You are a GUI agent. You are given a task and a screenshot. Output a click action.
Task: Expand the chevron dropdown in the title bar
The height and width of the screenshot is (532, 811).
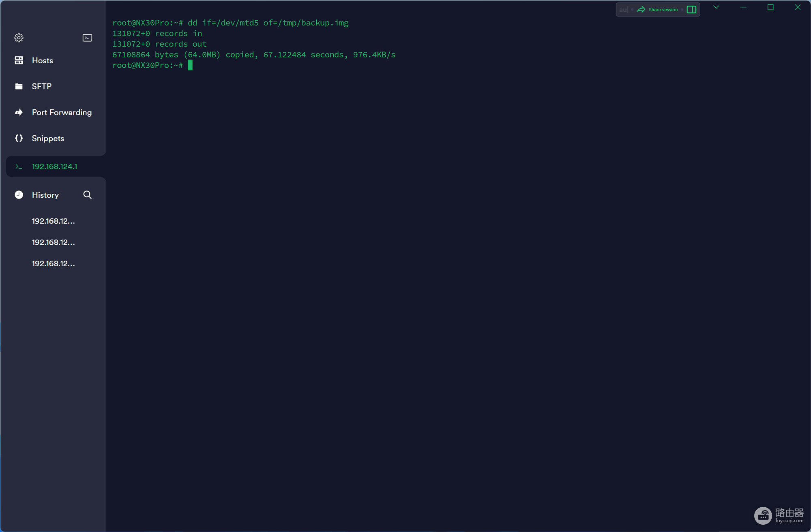tap(716, 7)
